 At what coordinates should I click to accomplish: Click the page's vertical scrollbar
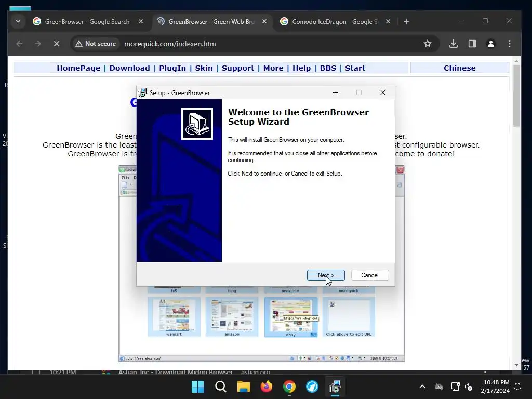point(516,96)
